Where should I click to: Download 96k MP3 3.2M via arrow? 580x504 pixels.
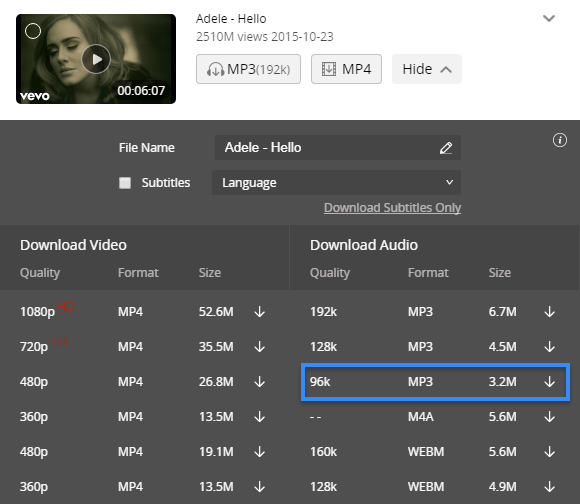click(550, 382)
